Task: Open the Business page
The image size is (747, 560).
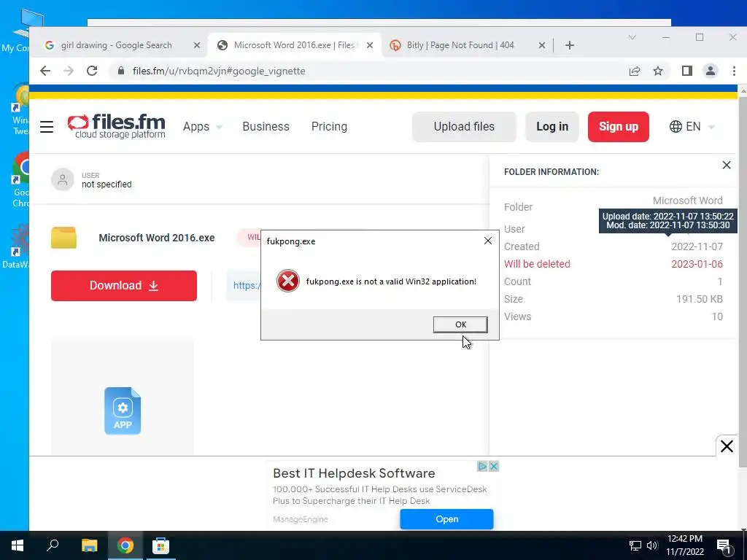Action: point(266,127)
